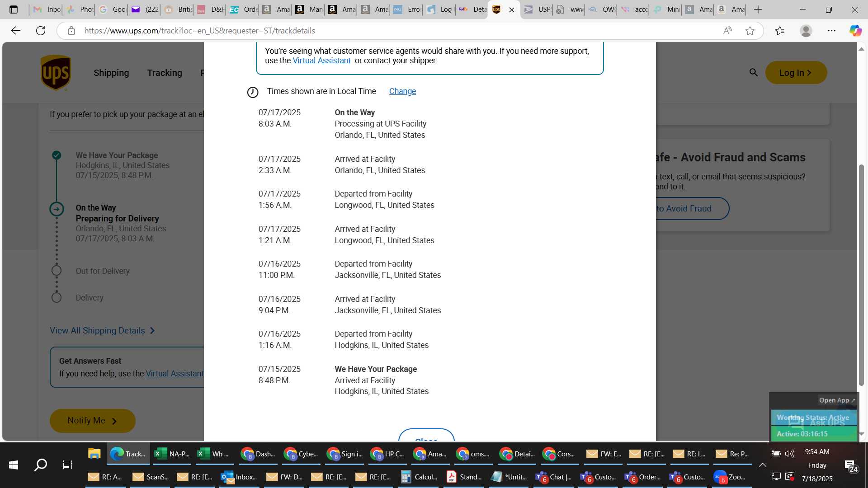Click the Log In button
The image size is (868, 488).
tap(796, 73)
